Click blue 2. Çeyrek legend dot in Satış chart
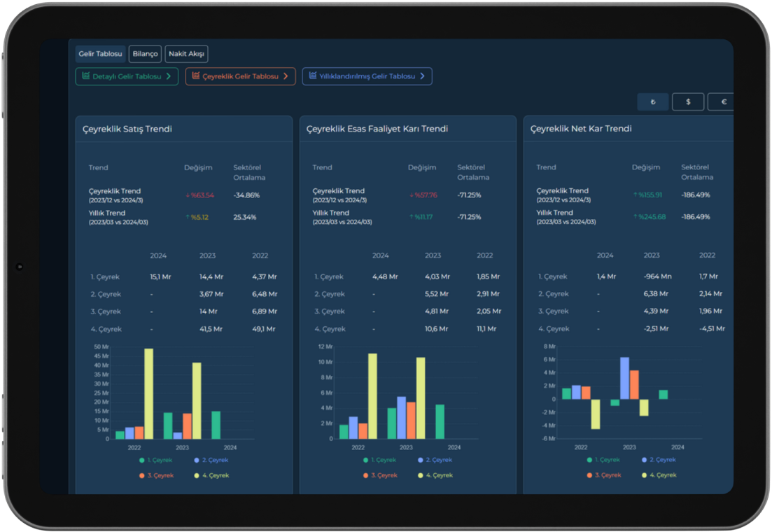The width and height of the screenshot is (772, 532). pos(197,460)
